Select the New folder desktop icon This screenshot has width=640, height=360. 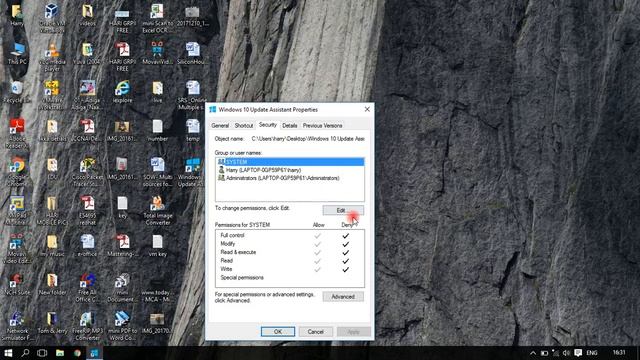point(52,284)
